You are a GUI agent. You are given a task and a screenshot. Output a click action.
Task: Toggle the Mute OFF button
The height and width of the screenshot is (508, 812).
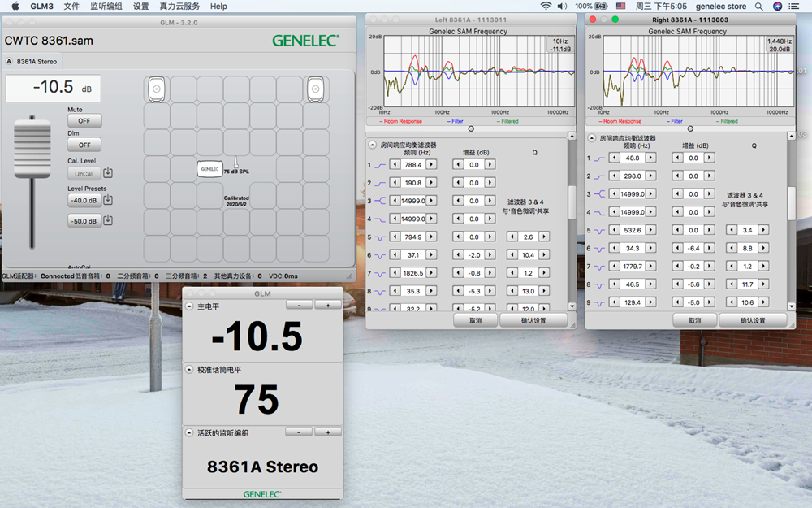click(84, 120)
